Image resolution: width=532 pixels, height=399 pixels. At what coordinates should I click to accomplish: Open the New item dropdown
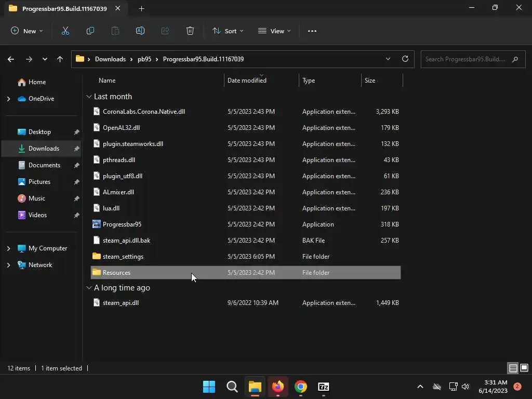tap(27, 31)
